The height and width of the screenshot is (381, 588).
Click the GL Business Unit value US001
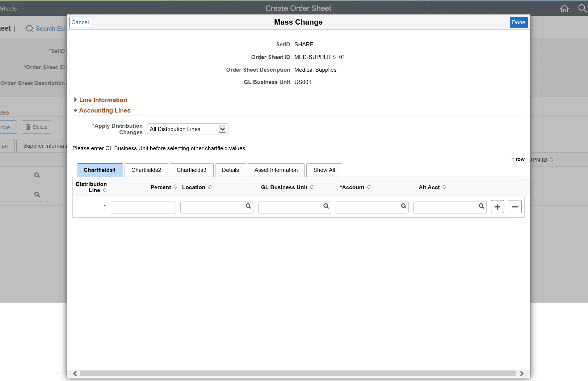tap(303, 82)
